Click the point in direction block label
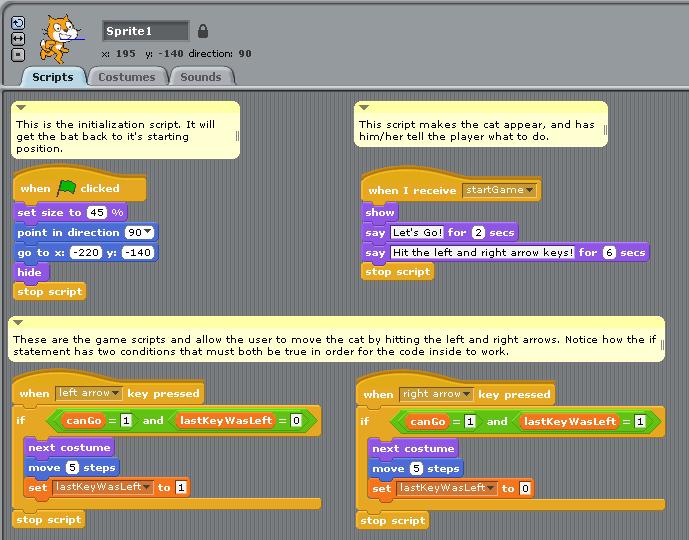This screenshot has height=540, width=689. point(68,232)
